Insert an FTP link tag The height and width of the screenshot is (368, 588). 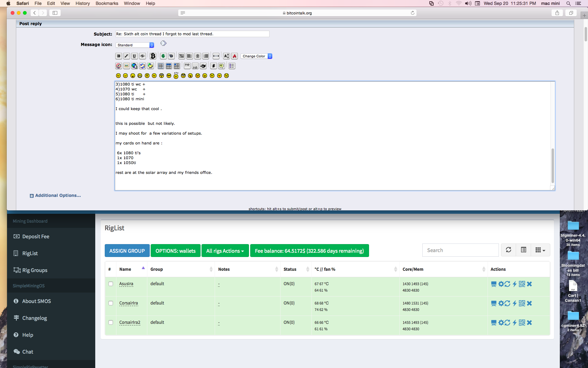point(150,66)
